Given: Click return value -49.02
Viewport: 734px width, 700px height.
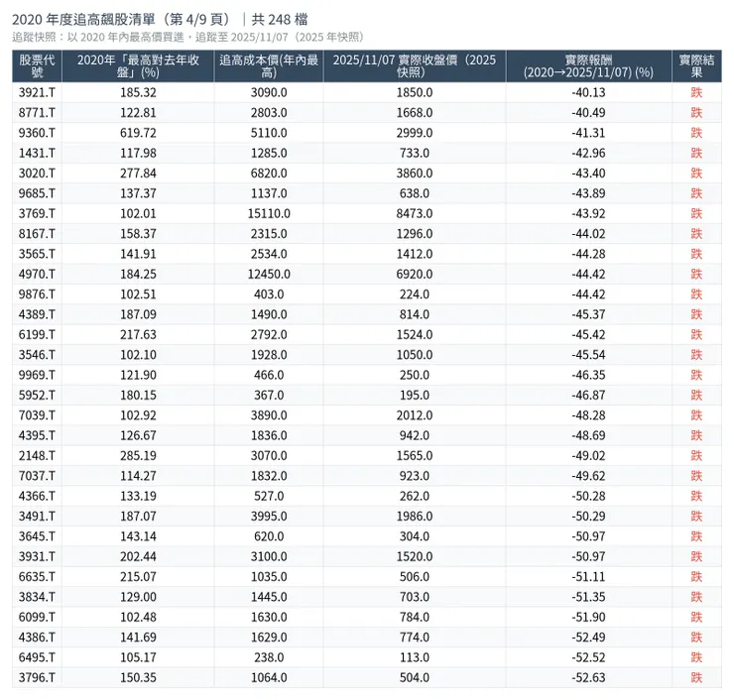Looking at the screenshot, I should point(588,455).
